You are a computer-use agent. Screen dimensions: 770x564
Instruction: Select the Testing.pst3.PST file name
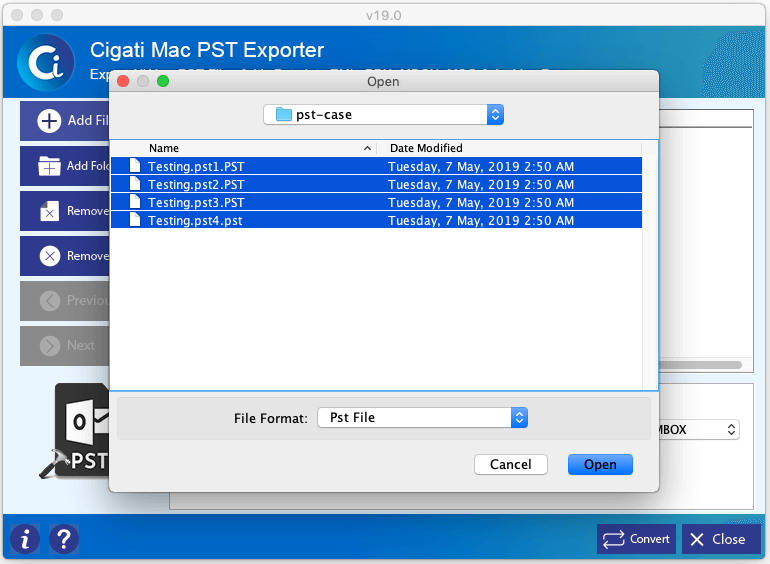(196, 203)
